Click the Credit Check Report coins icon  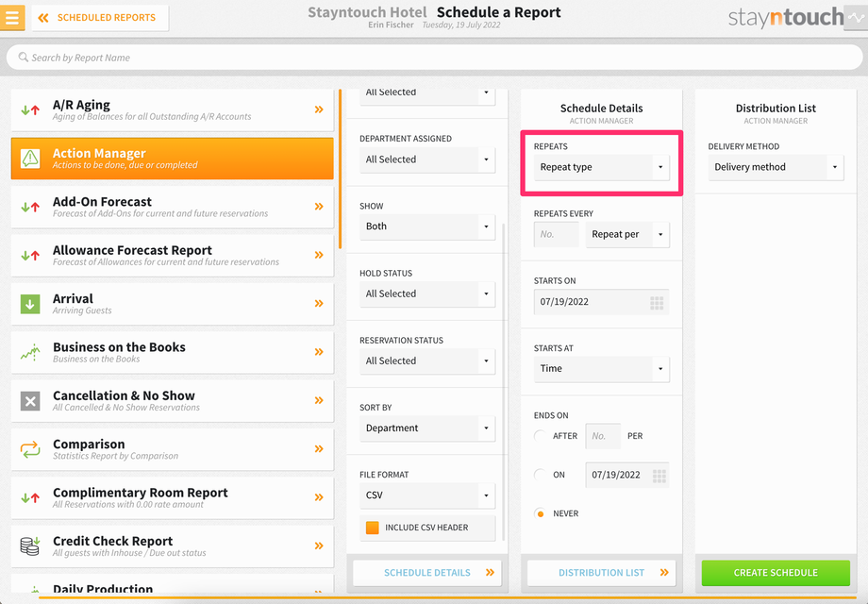pos(30,545)
